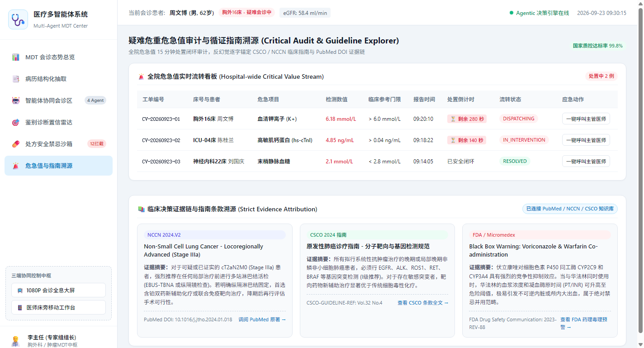This screenshot has height=348, width=644.
Task: Click the phone icon in 医师床旁移动工作台
Action: (20, 307)
